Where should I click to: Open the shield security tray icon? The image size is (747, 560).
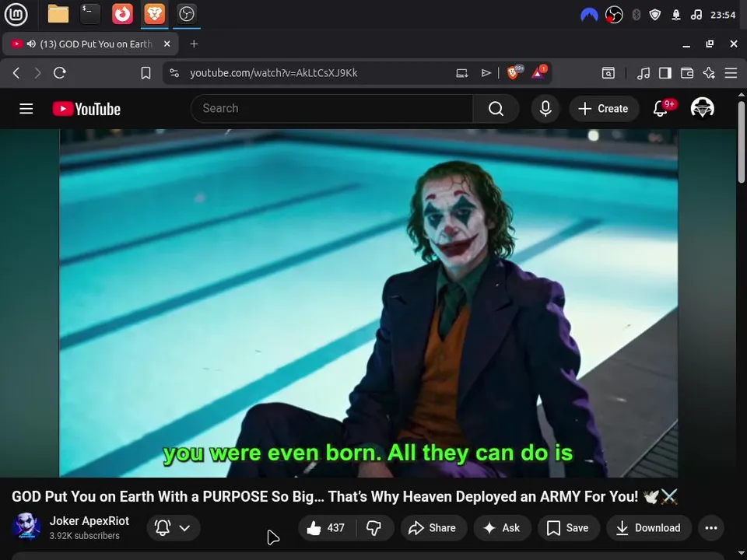[655, 15]
